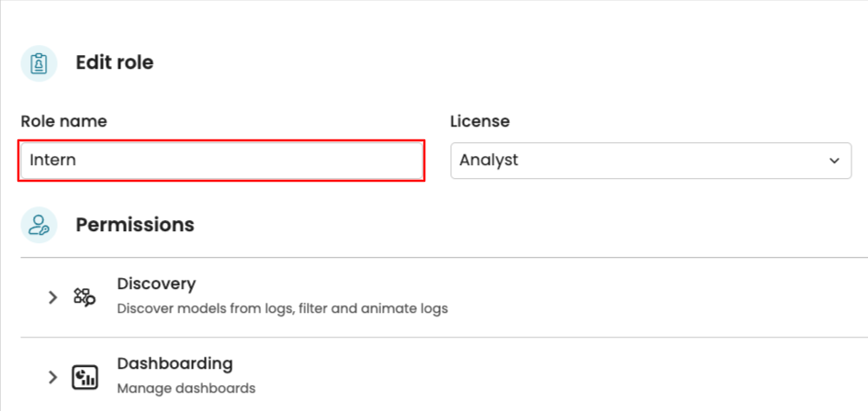The width and height of the screenshot is (868, 411).
Task: Click the Discovery process model icon
Action: [85, 297]
